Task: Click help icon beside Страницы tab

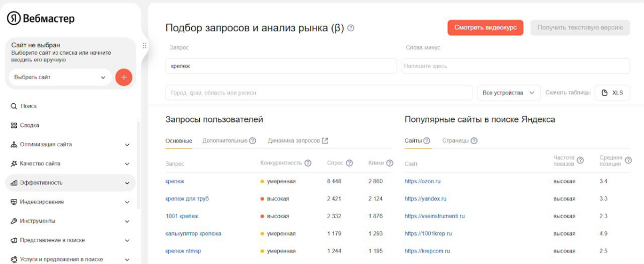Action: [x=474, y=141]
